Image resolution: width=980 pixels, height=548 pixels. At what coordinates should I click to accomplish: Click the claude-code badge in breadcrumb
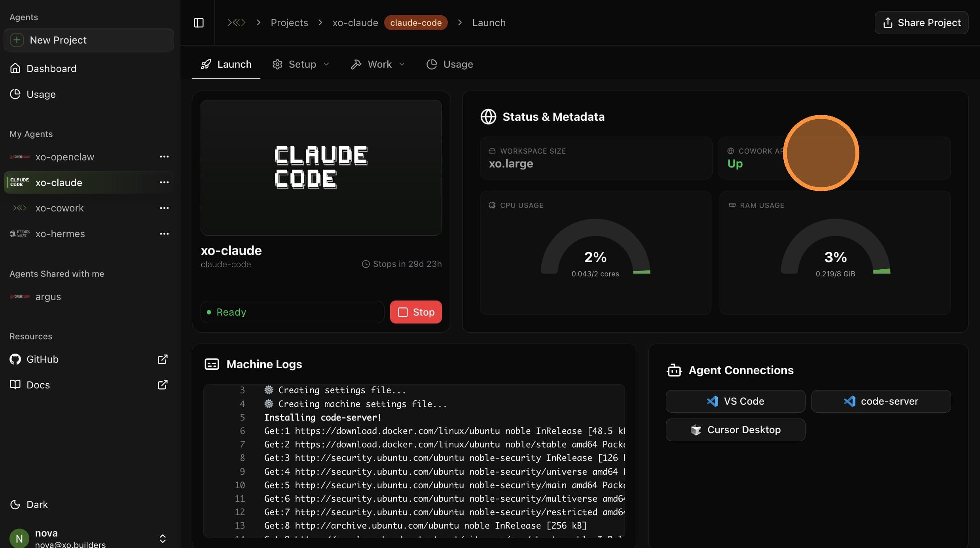click(416, 23)
